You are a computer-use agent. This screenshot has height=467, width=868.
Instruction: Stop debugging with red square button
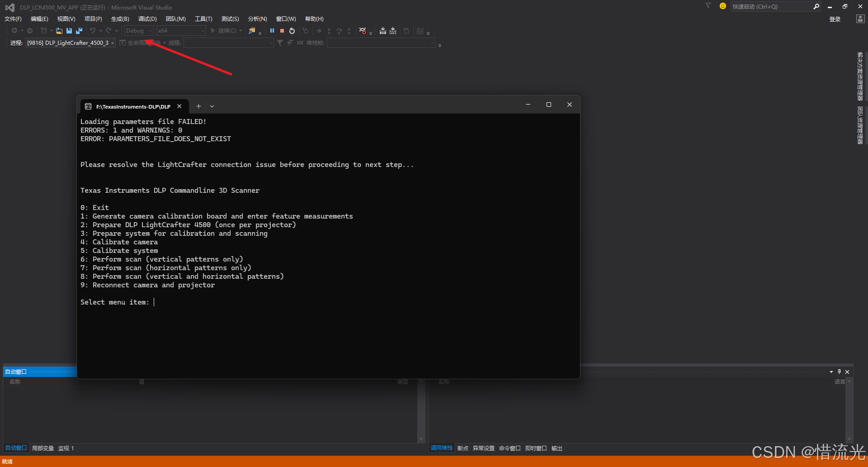point(282,31)
